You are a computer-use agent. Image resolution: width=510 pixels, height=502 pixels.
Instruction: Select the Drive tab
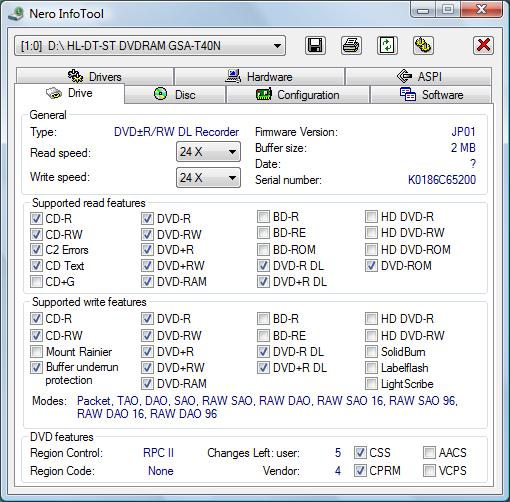[69, 93]
